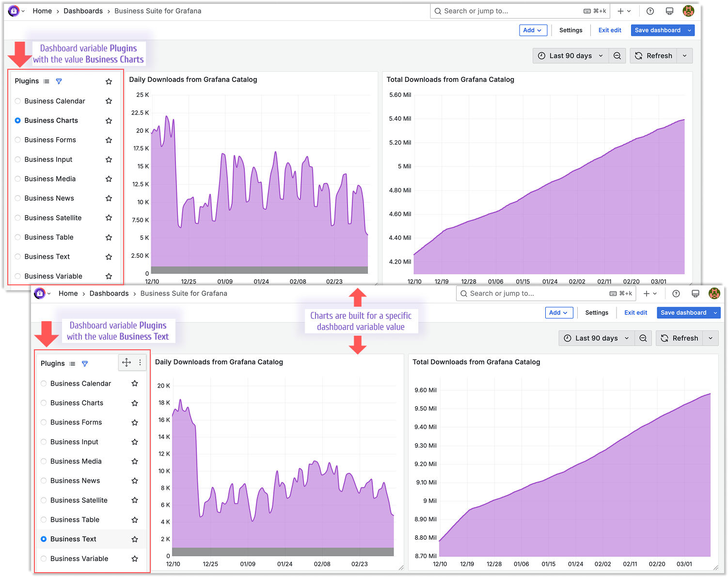The height and width of the screenshot is (577, 728).
Task: Select Business Input radio in top dashboard
Action: pos(18,159)
